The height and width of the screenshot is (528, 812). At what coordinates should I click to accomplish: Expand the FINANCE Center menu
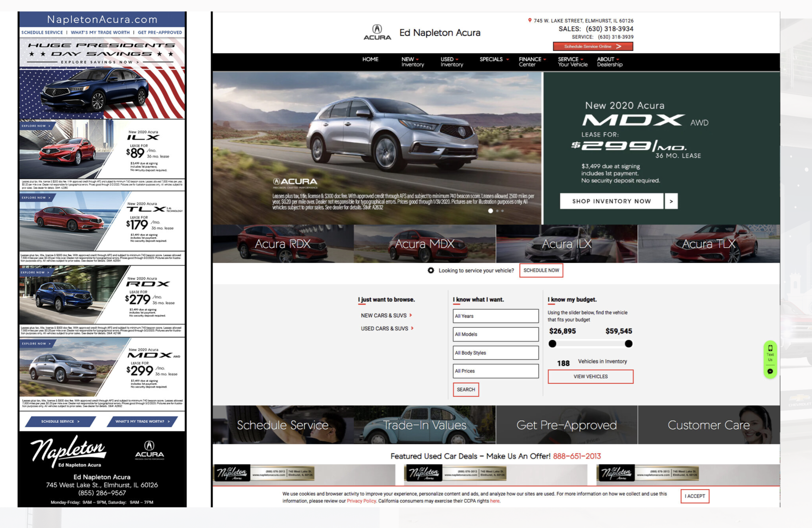tap(532, 62)
